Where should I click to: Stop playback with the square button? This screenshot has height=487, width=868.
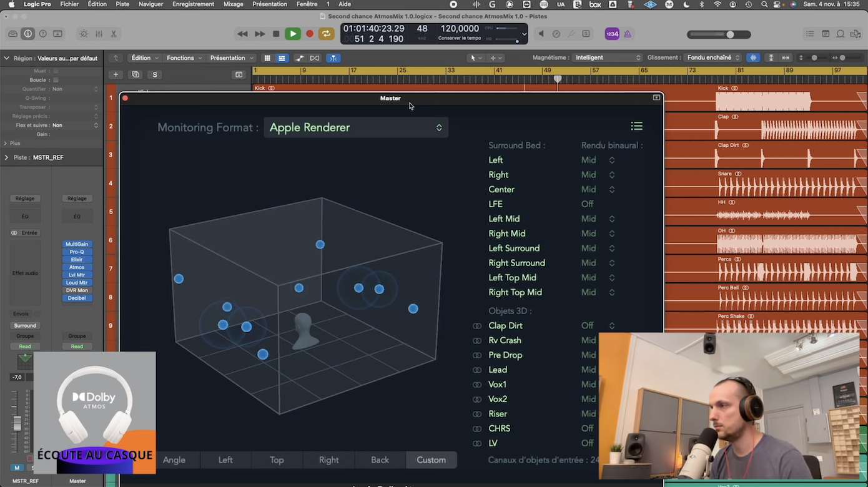pyautogui.click(x=276, y=34)
